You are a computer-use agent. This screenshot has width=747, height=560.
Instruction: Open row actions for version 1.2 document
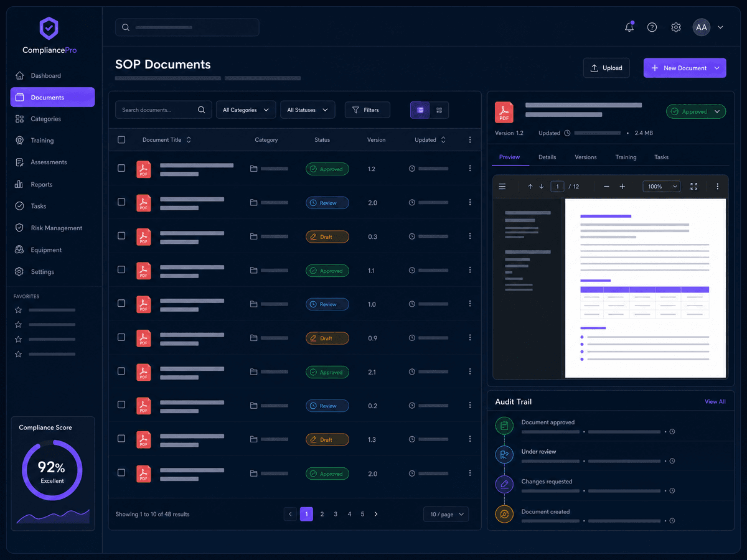coord(470,169)
